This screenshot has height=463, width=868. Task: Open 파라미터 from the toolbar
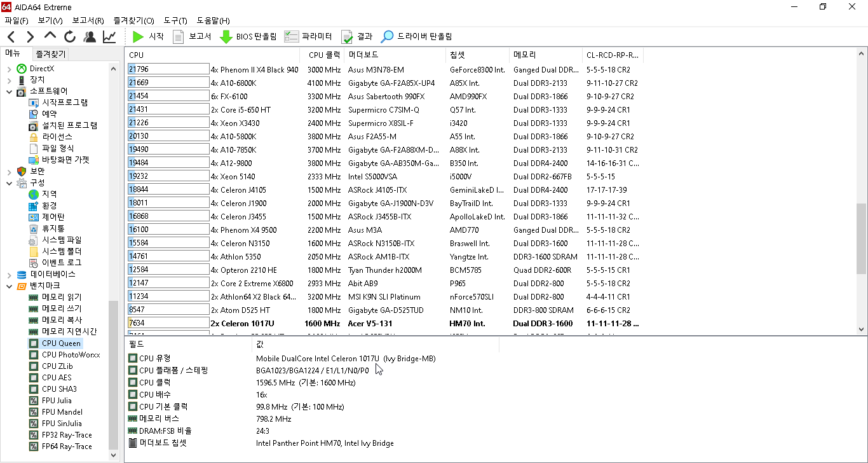point(309,37)
